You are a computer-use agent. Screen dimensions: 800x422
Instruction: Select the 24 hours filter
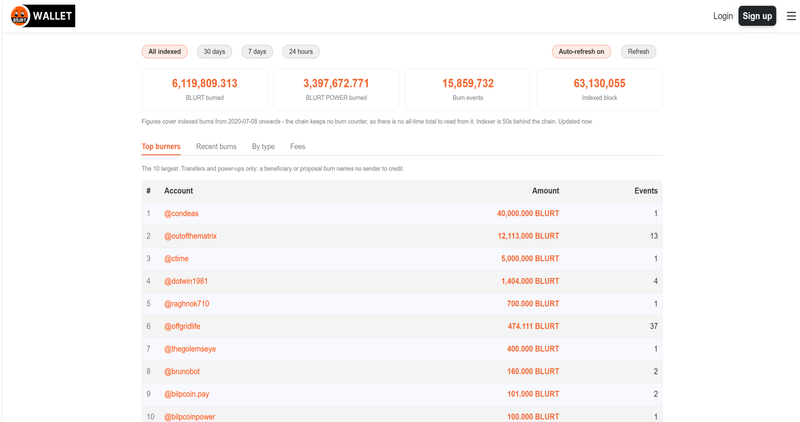click(301, 52)
